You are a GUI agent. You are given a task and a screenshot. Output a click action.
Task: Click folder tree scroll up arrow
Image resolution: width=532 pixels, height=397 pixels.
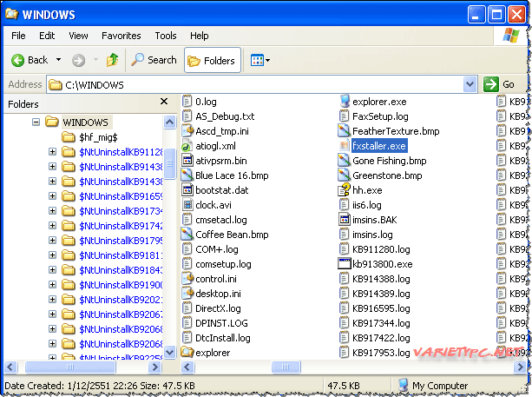(169, 122)
